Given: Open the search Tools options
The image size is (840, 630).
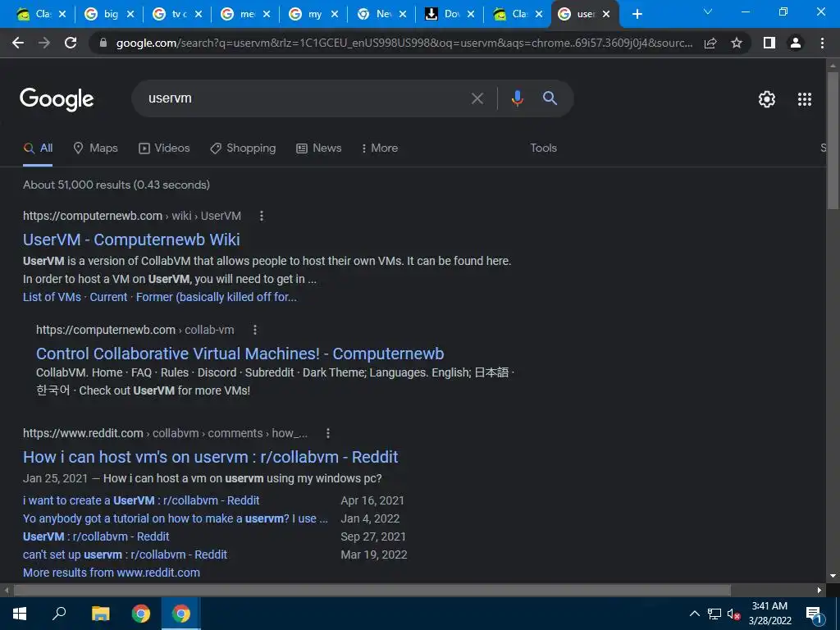Looking at the screenshot, I should [x=543, y=148].
